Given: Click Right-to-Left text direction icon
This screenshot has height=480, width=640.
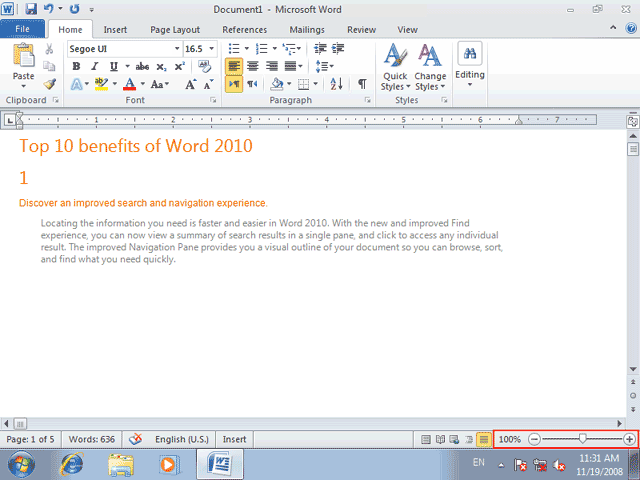Looking at the screenshot, I should click(252, 84).
